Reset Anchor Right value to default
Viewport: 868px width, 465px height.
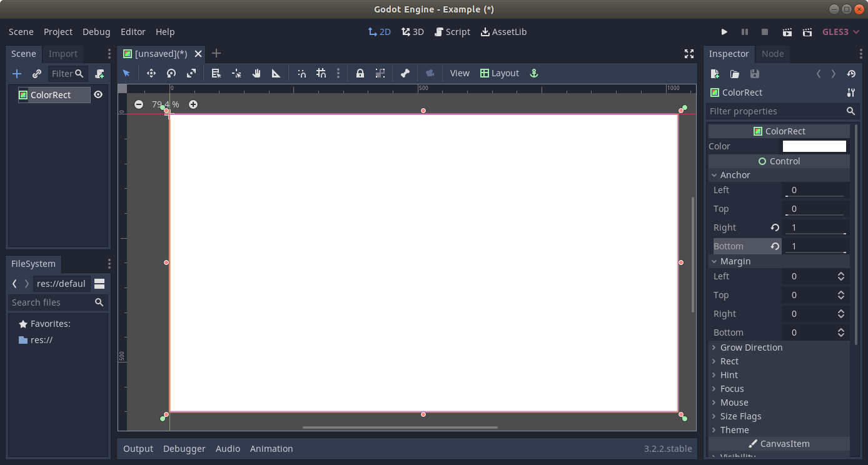click(775, 227)
